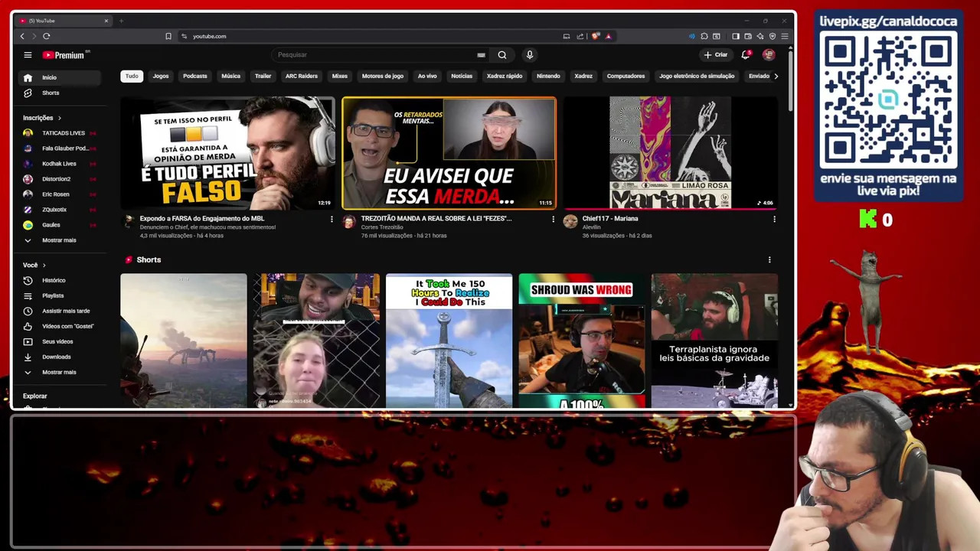980x551 pixels.
Task: Open the browser main menu icon
Action: (785, 36)
